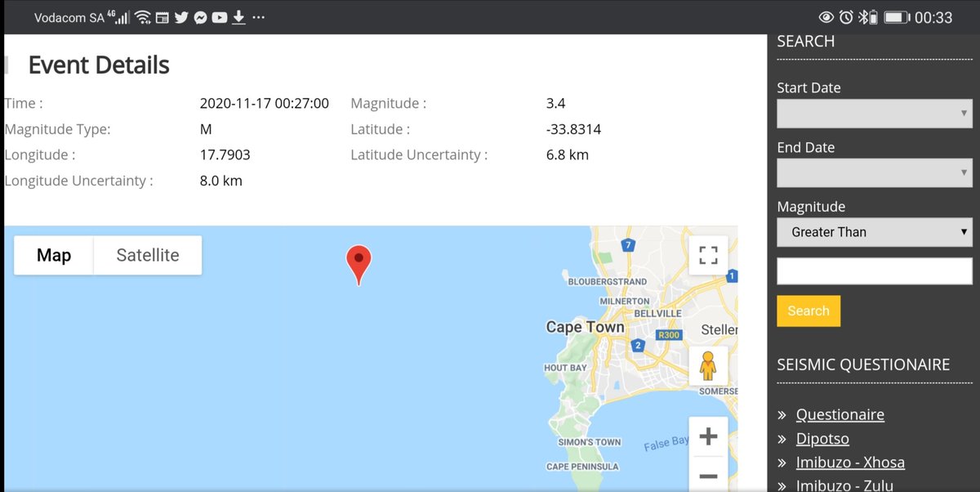
Task: Open the Imibuzo - Xhosa link
Action: coord(850,463)
